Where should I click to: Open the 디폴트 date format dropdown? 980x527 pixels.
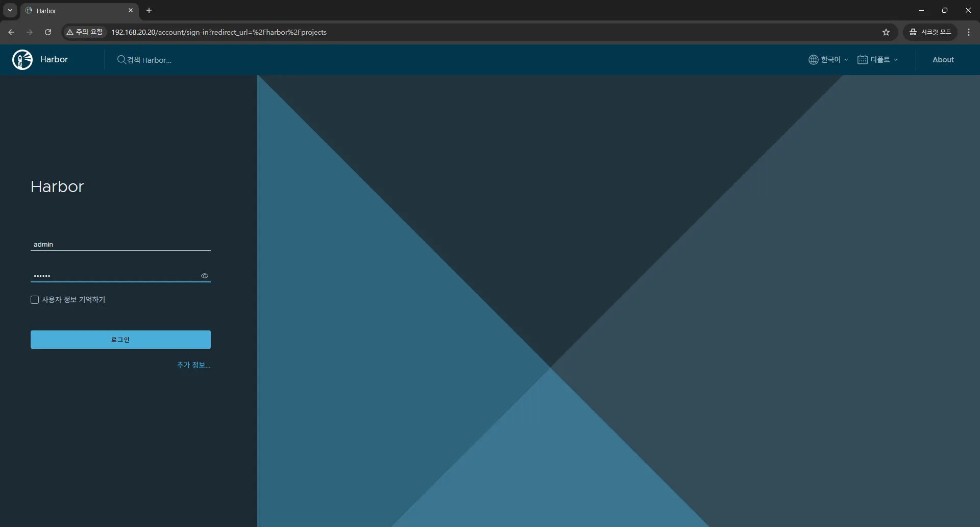[x=878, y=60]
